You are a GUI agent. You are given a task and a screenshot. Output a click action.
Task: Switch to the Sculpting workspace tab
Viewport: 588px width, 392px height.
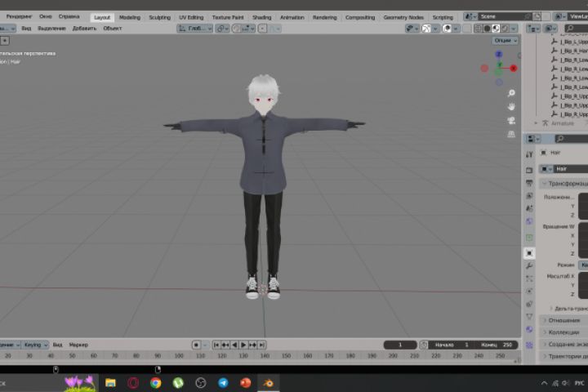pyautogui.click(x=160, y=17)
